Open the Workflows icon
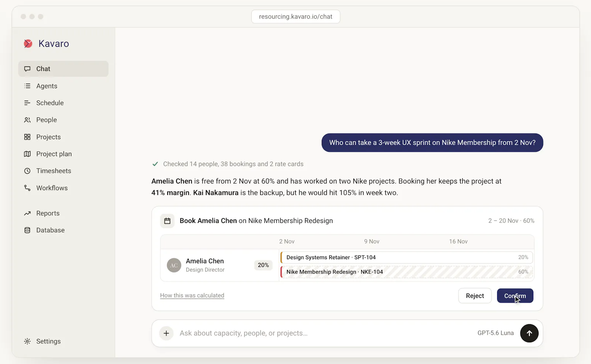Viewport: 591px width, 364px height. click(x=27, y=188)
